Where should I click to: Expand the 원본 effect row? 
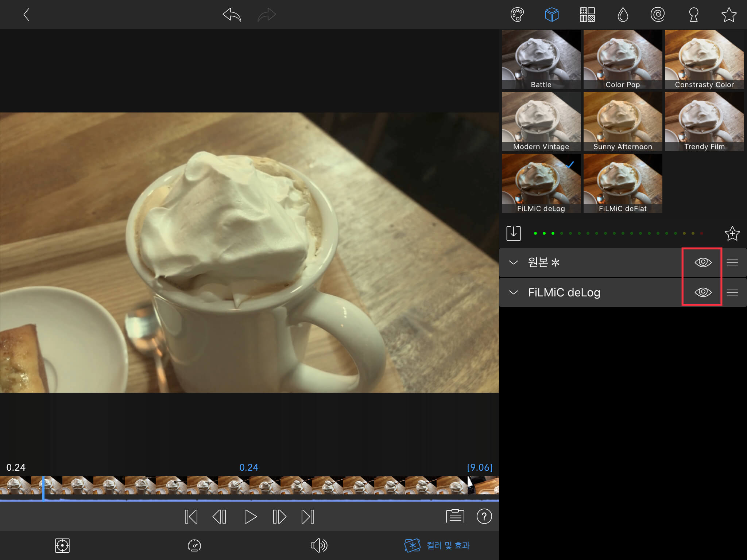pyautogui.click(x=514, y=262)
